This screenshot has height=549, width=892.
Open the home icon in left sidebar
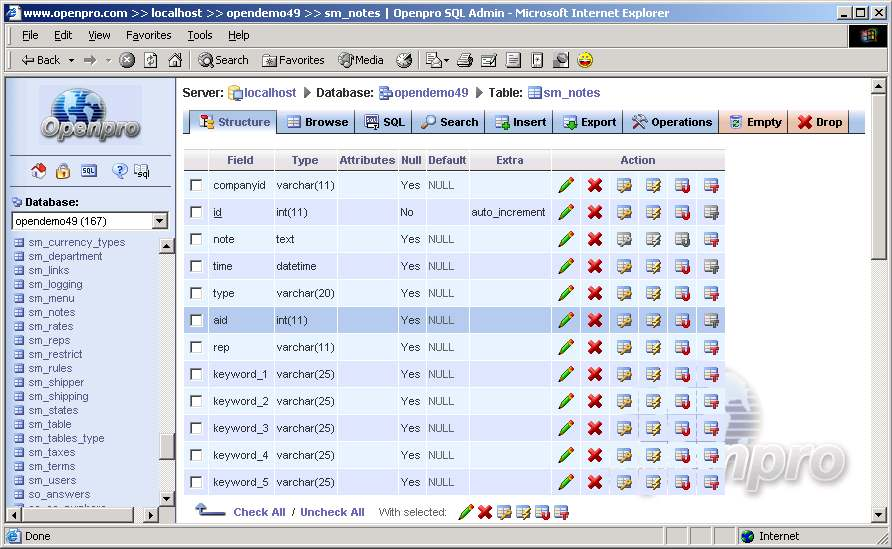click(39, 171)
